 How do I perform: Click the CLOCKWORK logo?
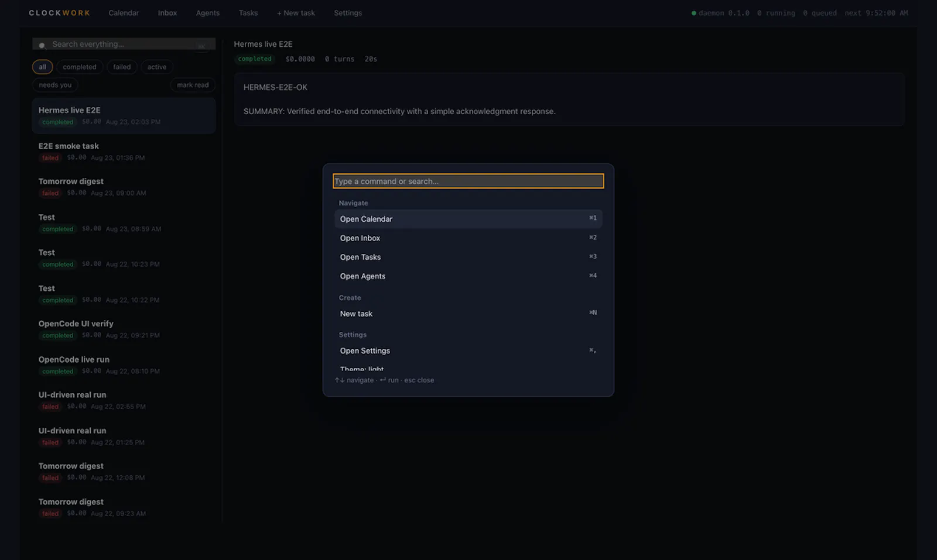pos(60,13)
